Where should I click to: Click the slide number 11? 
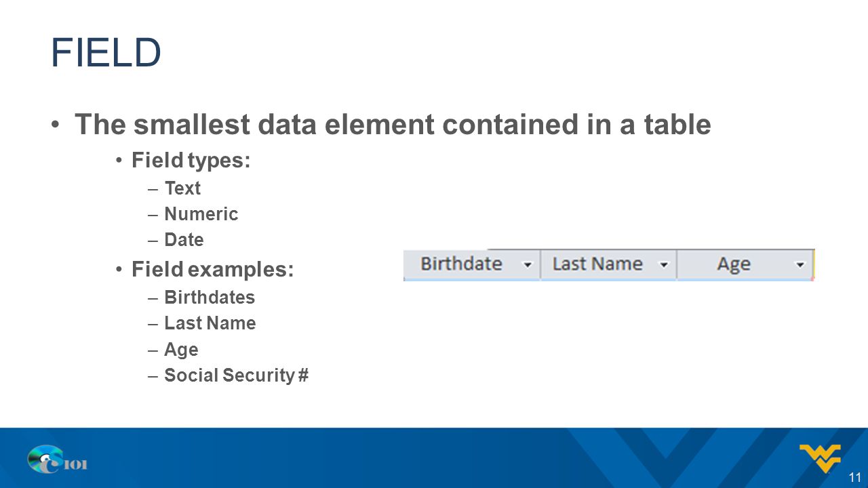coord(854,476)
